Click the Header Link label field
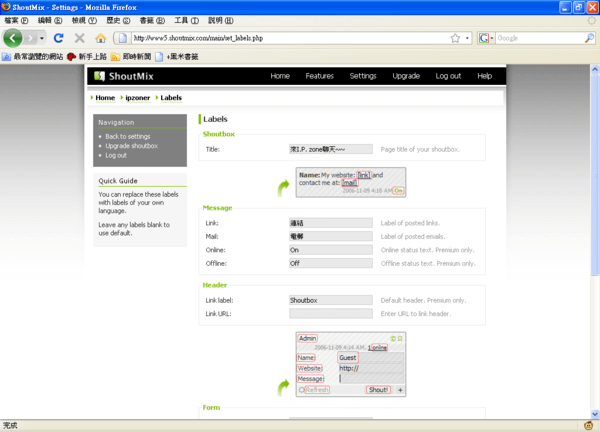Viewport: 600px width, 432px height. [x=331, y=300]
